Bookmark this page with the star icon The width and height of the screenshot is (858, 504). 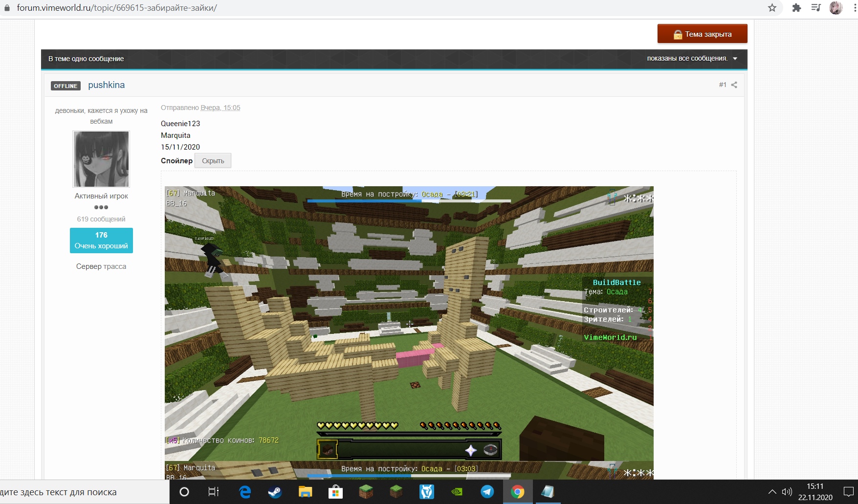coord(772,8)
